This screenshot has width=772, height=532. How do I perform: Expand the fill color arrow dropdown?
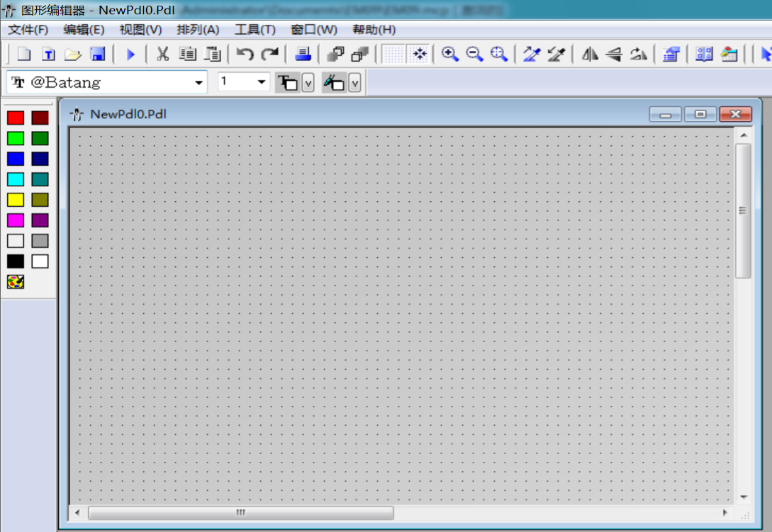354,84
